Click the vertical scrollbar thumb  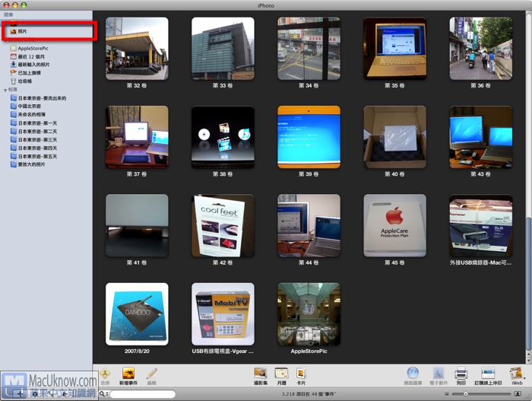click(x=529, y=284)
